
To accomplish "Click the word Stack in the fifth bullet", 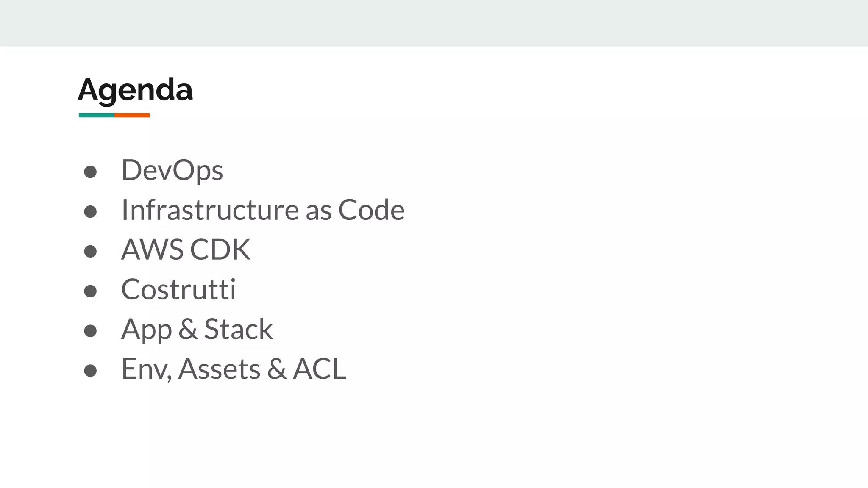I will pos(238,329).
